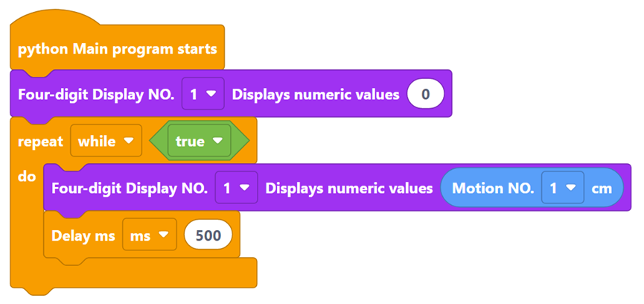The width and height of the screenshot is (644, 304).
Task: Click the do label of the loop
Action: (27, 180)
